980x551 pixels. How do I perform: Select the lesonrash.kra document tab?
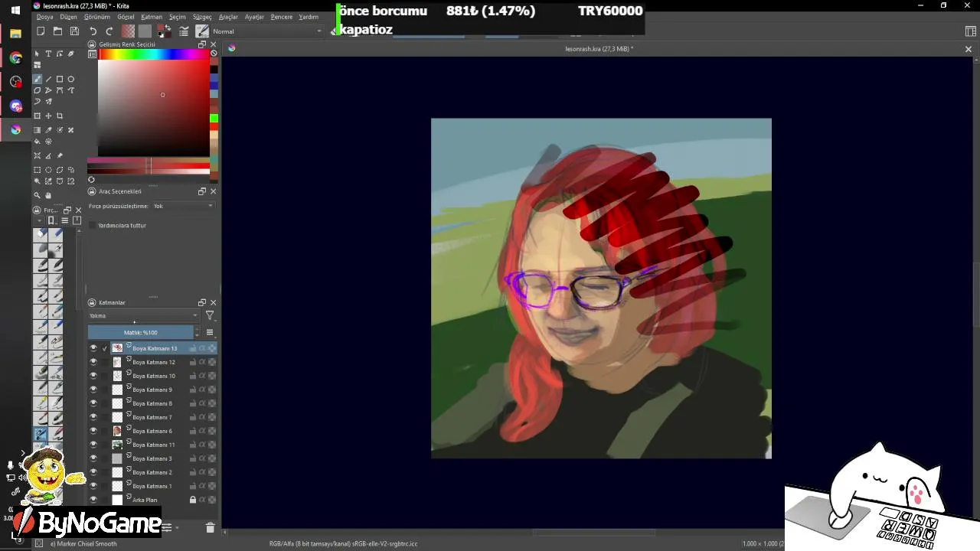[x=599, y=49]
